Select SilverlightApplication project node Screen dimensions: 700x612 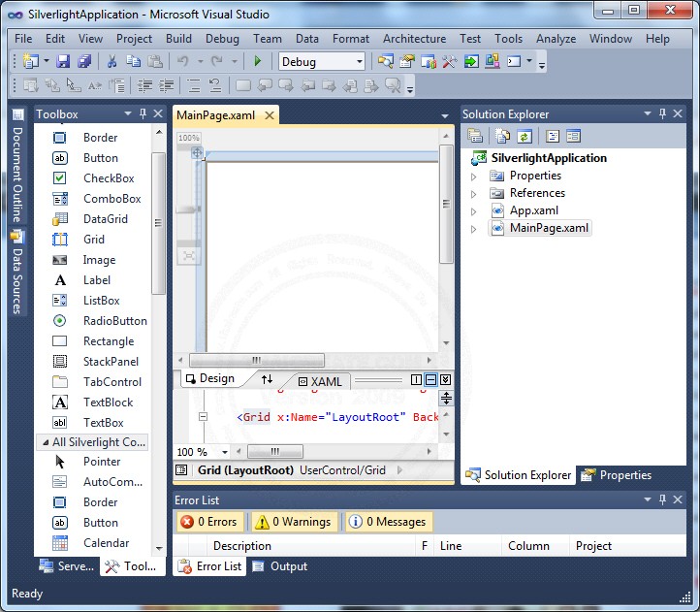click(549, 158)
